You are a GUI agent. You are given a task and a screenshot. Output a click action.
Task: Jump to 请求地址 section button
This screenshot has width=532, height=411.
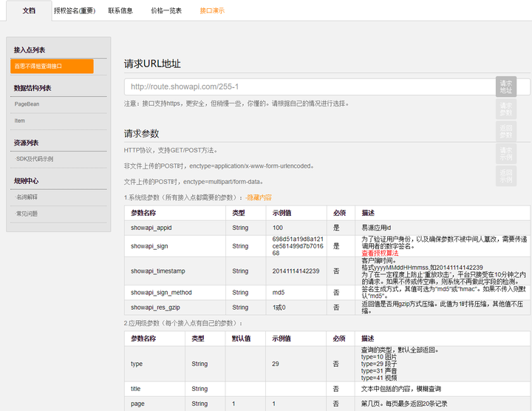click(x=506, y=87)
